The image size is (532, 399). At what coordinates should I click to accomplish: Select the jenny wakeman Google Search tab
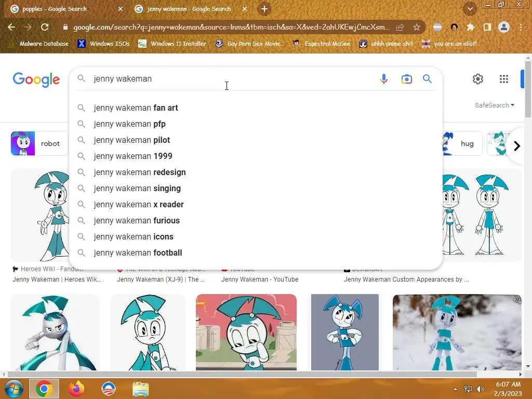point(188,9)
